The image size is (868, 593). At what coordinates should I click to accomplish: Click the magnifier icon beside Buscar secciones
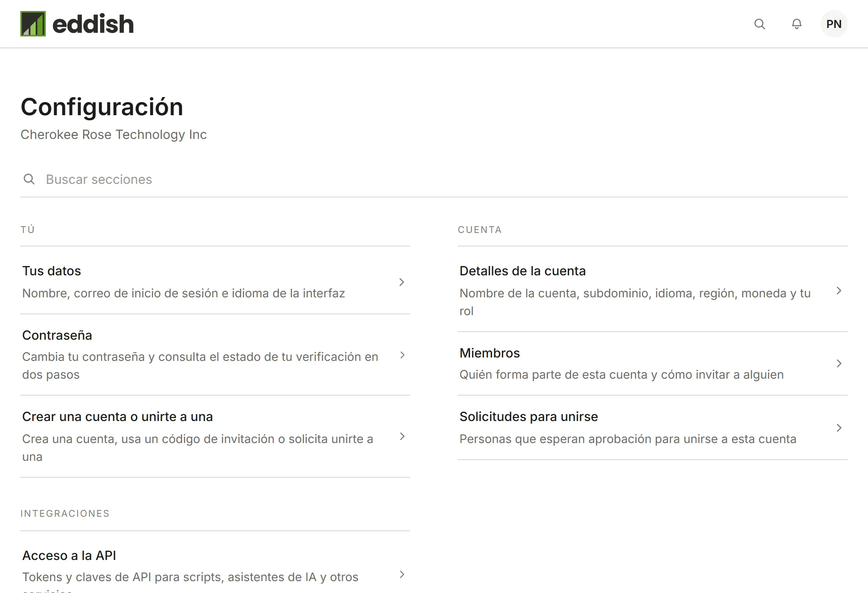[x=29, y=179]
